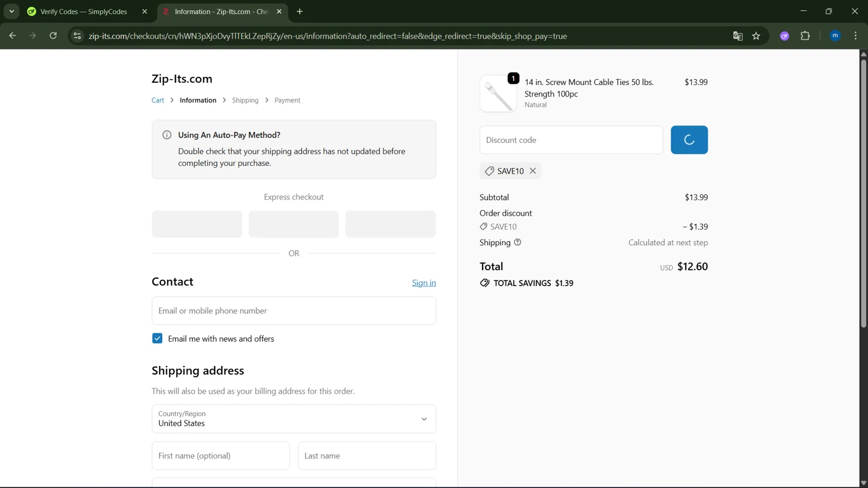Click the page vertical scrollbar thumb
This screenshot has height=488, width=868.
(x=863, y=194)
